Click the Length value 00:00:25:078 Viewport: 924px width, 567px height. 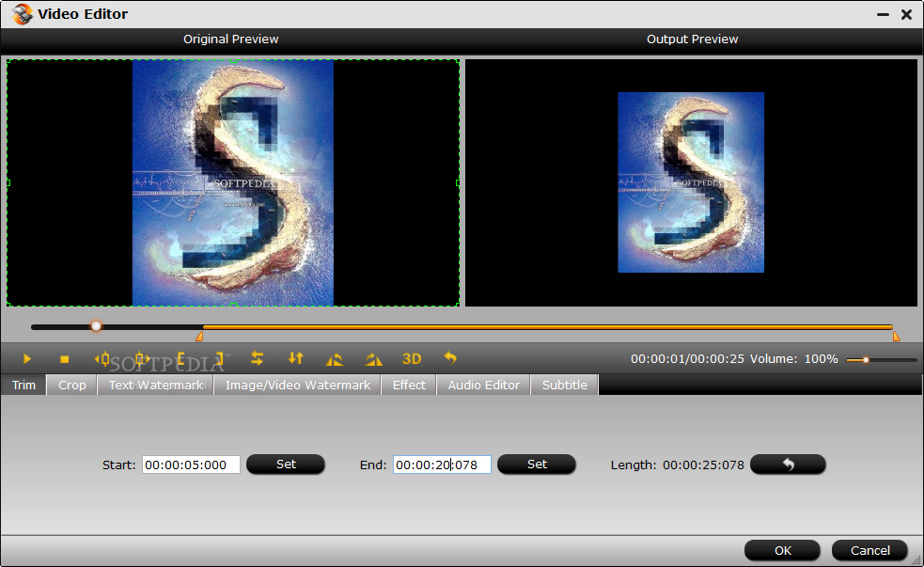point(703,465)
